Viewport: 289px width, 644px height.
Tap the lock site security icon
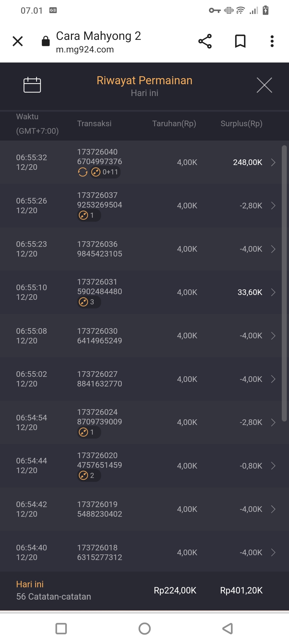pos(46,41)
